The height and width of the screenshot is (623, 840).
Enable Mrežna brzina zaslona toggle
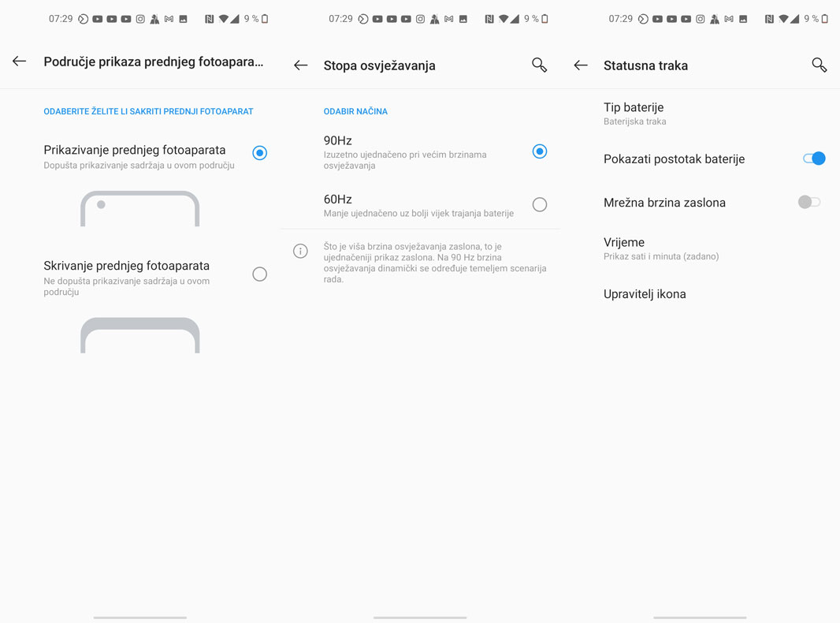tap(809, 202)
